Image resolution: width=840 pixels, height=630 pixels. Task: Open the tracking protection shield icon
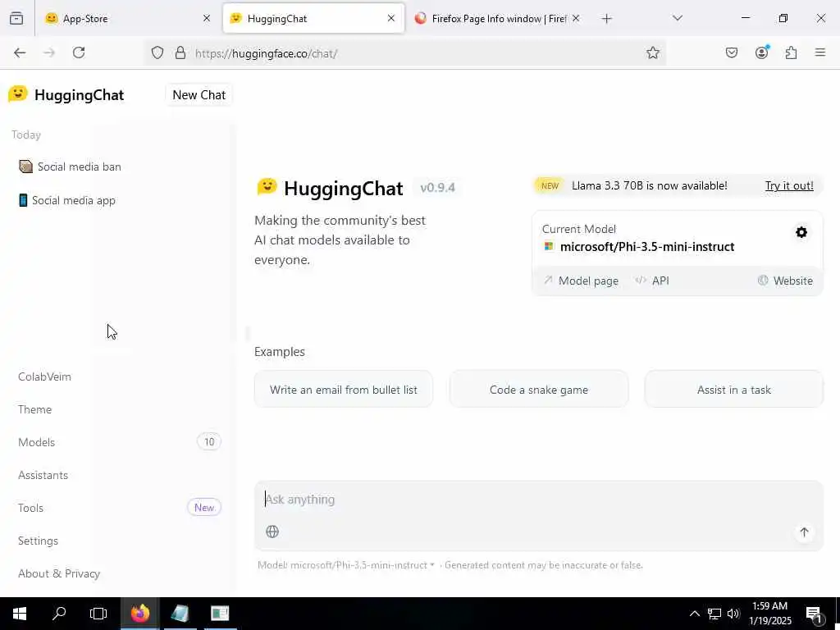[x=157, y=52]
